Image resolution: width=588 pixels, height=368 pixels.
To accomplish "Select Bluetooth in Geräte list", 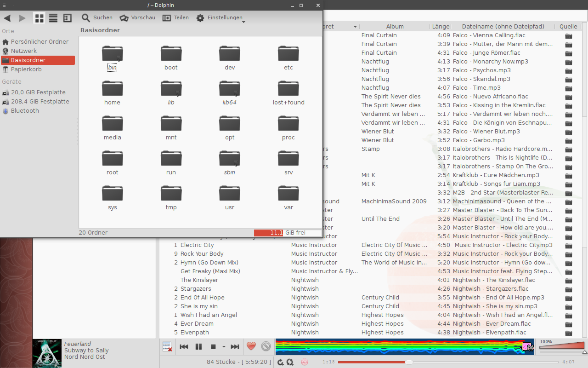I will [38, 111].
